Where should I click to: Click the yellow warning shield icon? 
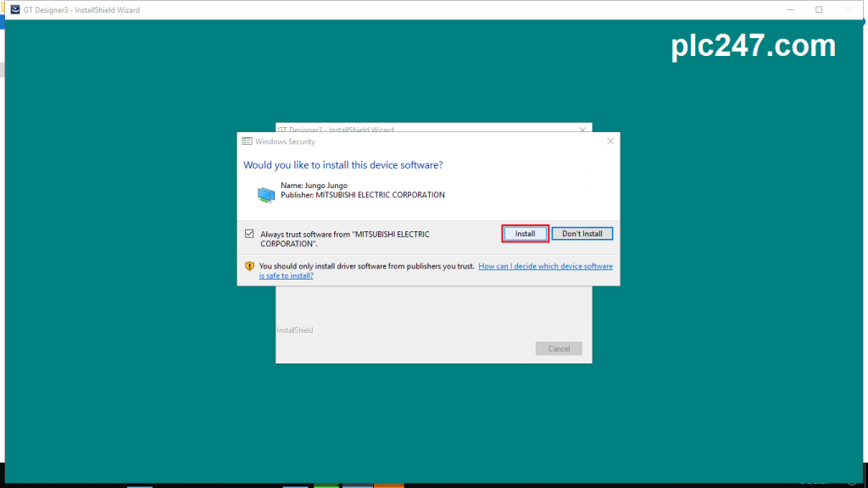[x=250, y=266]
